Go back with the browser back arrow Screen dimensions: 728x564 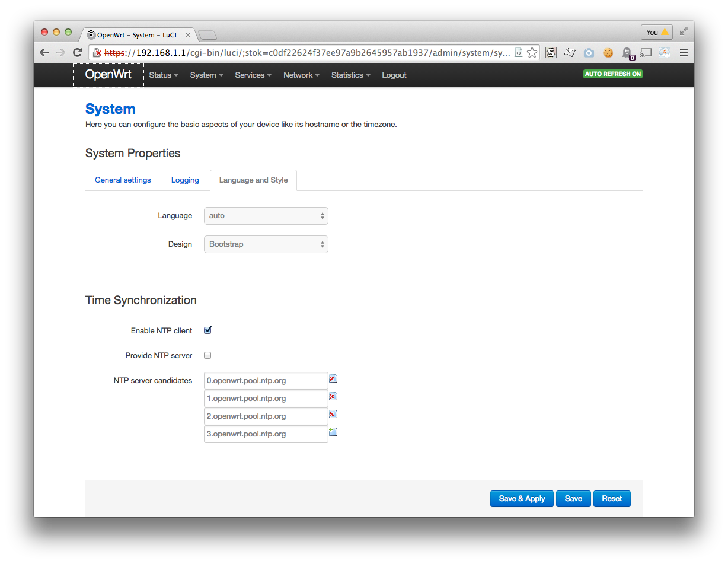click(x=44, y=52)
